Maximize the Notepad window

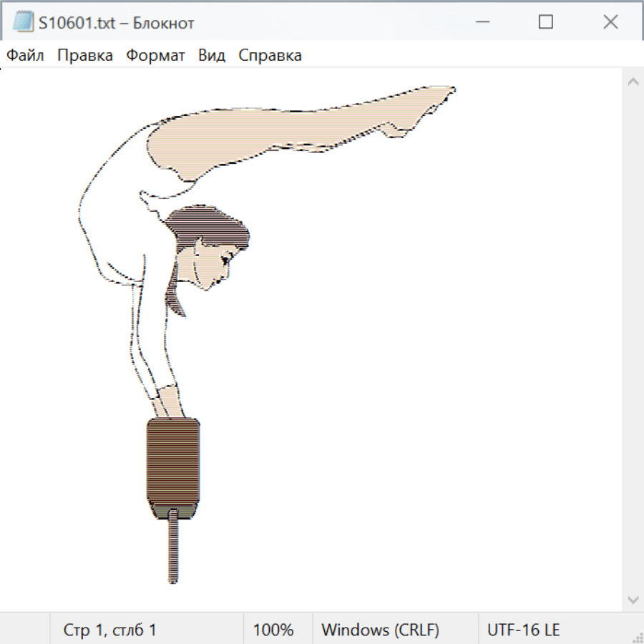click(545, 22)
